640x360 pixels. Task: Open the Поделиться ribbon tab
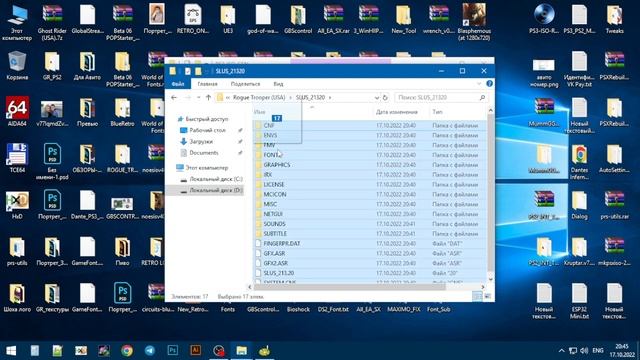[x=245, y=84]
